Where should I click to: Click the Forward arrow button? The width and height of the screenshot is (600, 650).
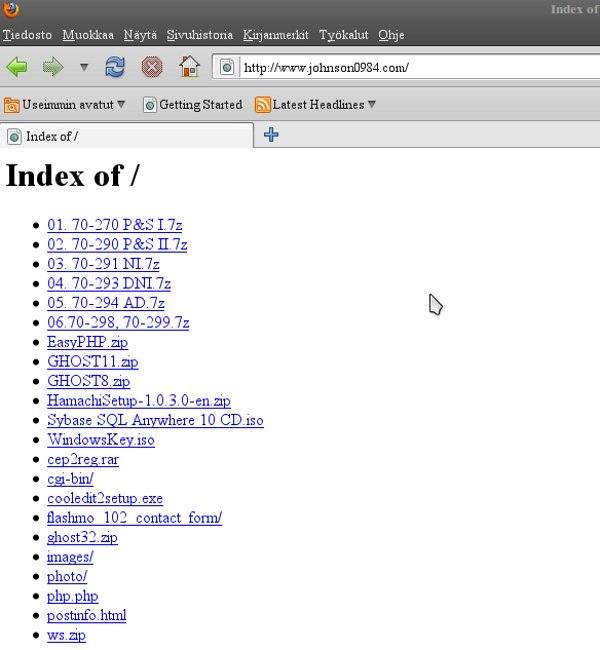click(53, 67)
